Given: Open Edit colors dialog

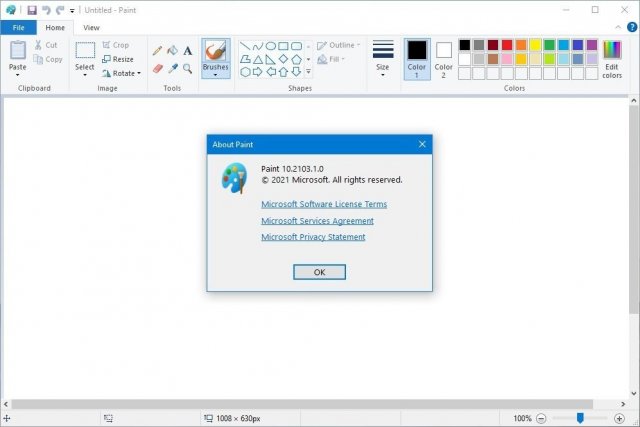Looking at the screenshot, I should [612, 60].
